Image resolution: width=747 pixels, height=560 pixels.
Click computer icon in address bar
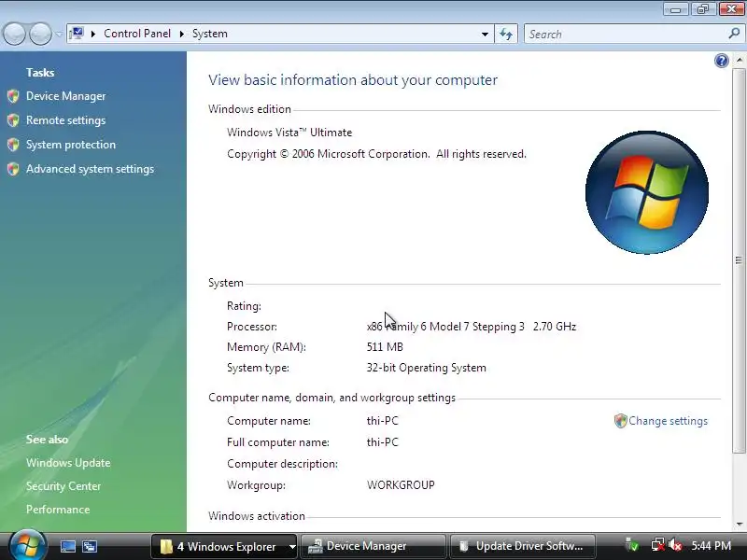coord(77,34)
